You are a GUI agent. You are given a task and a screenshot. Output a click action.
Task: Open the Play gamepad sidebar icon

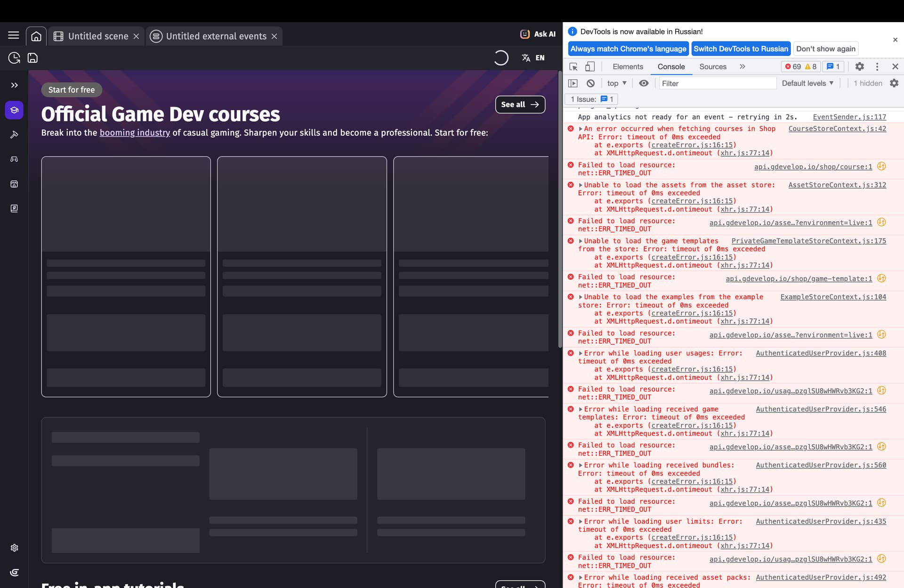tap(14, 159)
